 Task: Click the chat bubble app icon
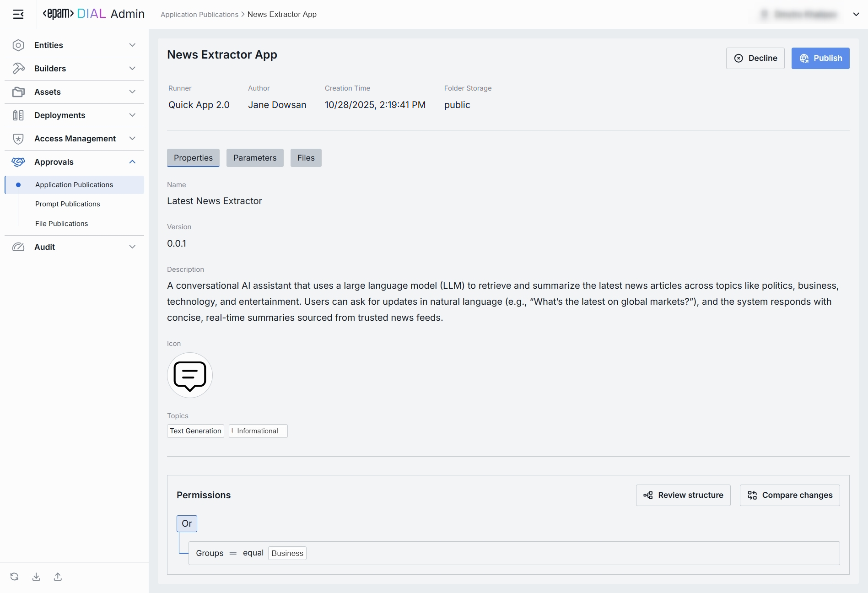(189, 375)
